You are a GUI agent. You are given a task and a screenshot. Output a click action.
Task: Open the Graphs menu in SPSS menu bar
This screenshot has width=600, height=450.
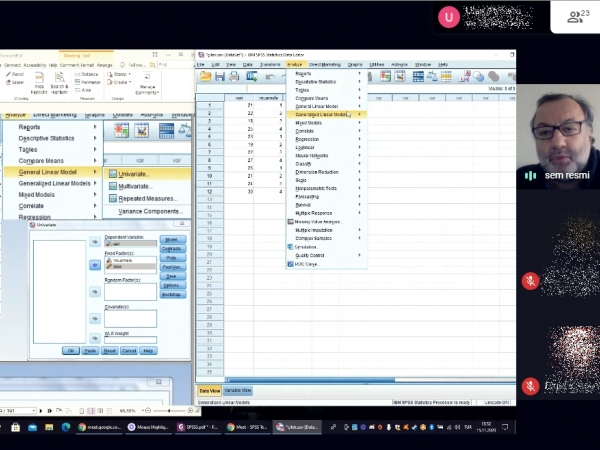[355, 64]
